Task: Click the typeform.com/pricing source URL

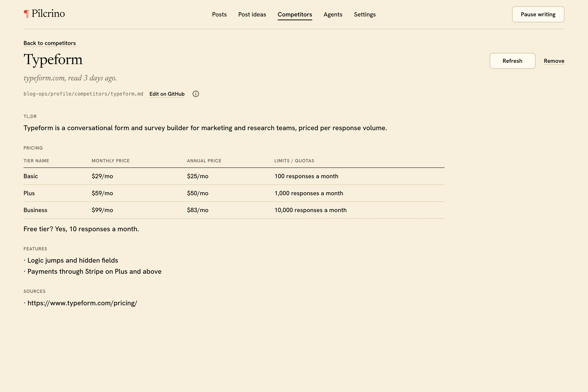Action: click(82, 303)
